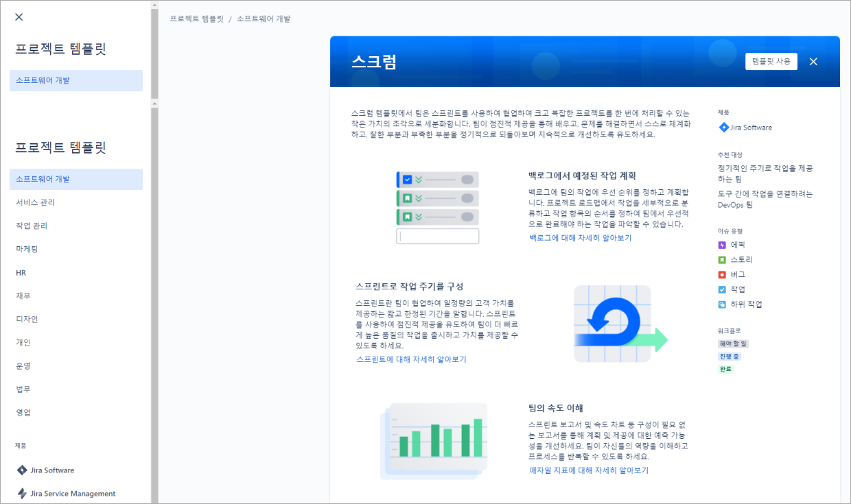Click the 워크플로 label

[730, 331]
